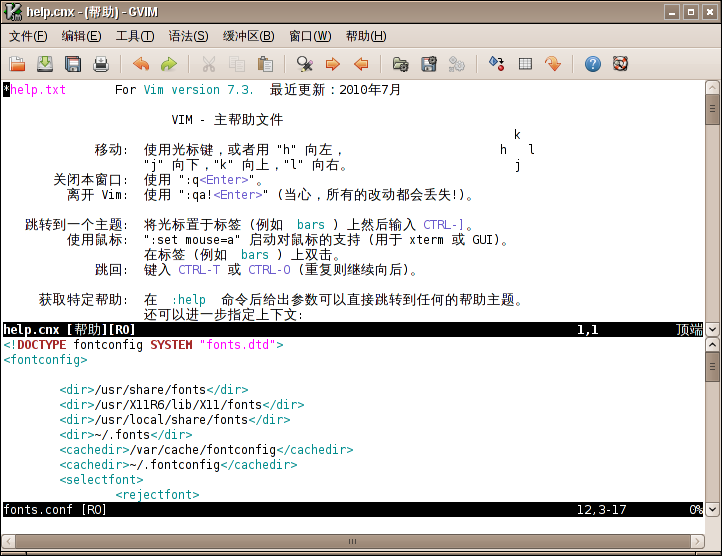Click the first 'bars' help tag link
Image resolution: width=722 pixels, height=556 pixels.
[x=311, y=225]
